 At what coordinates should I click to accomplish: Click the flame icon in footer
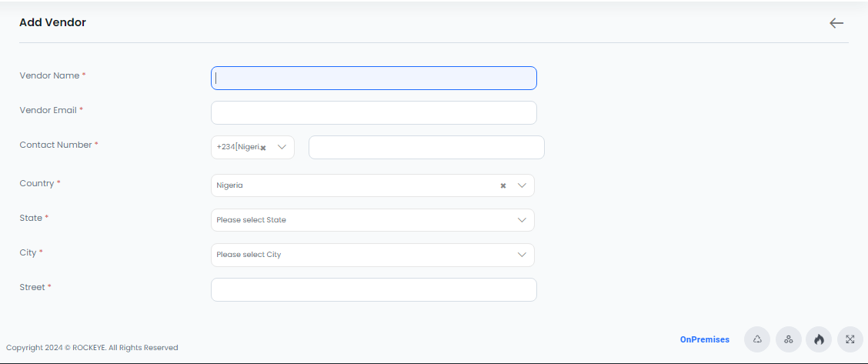point(819,339)
